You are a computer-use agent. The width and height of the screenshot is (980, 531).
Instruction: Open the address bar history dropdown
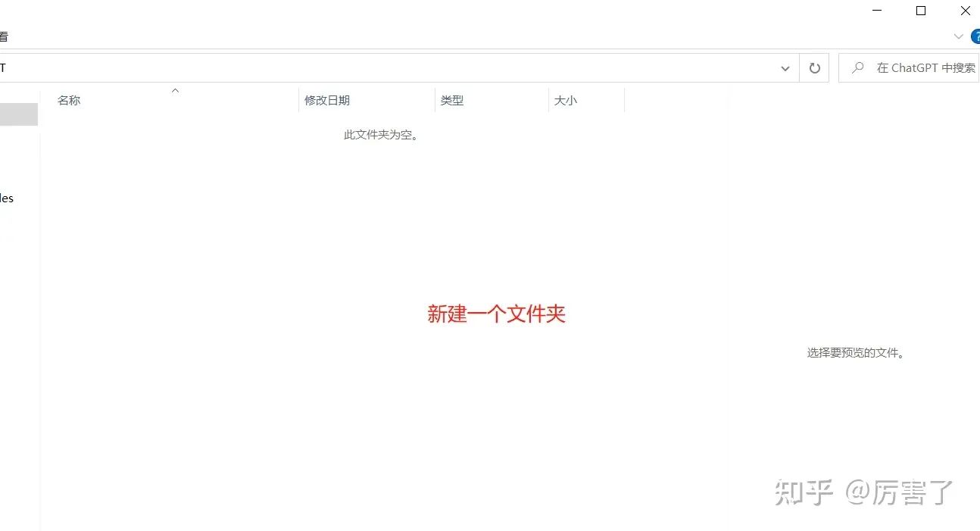pos(785,68)
